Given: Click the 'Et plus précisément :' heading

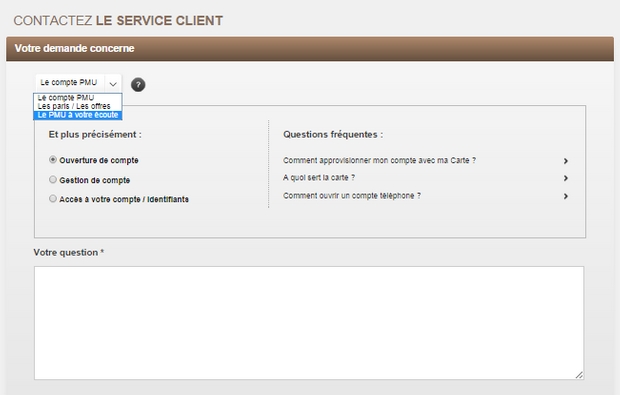Looking at the screenshot, I should pyautogui.click(x=95, y=134).
